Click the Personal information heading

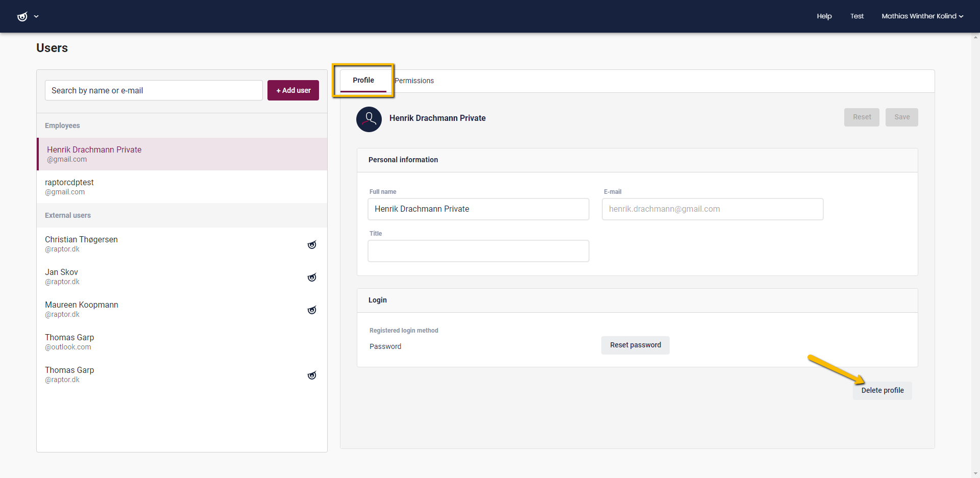point(403,160)
